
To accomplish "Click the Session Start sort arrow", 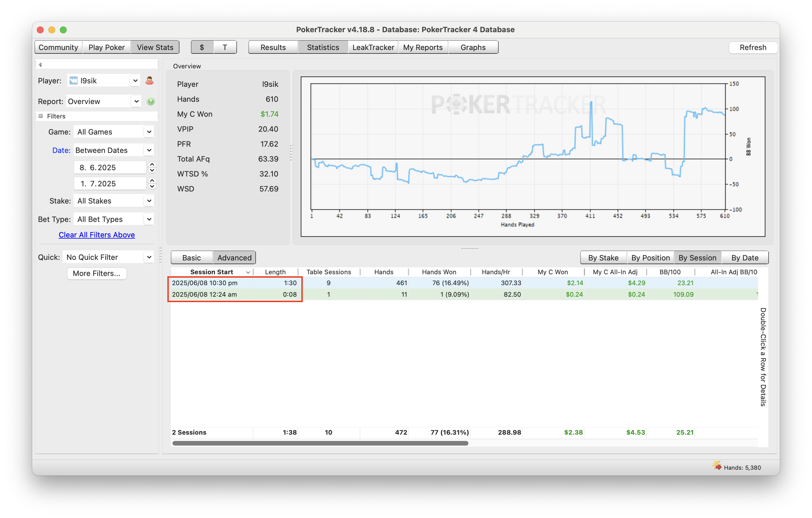I will (x=248, y=272).
